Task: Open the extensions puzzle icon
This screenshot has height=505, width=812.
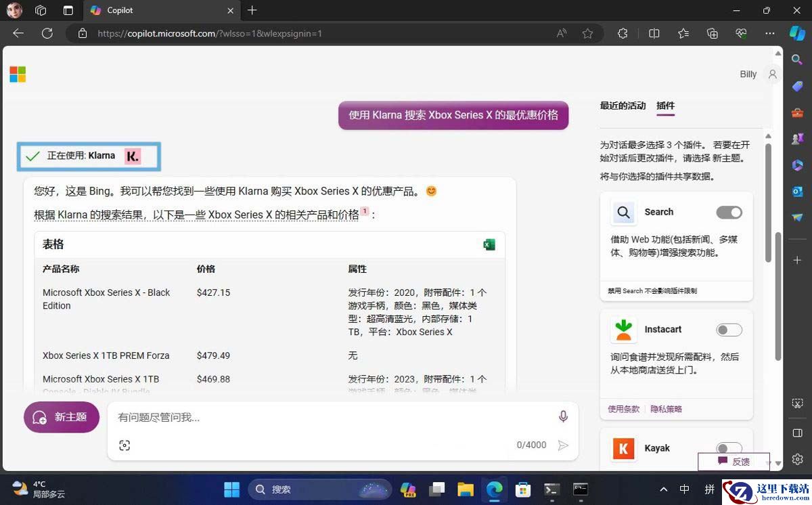Action: [x=623, y=33]
